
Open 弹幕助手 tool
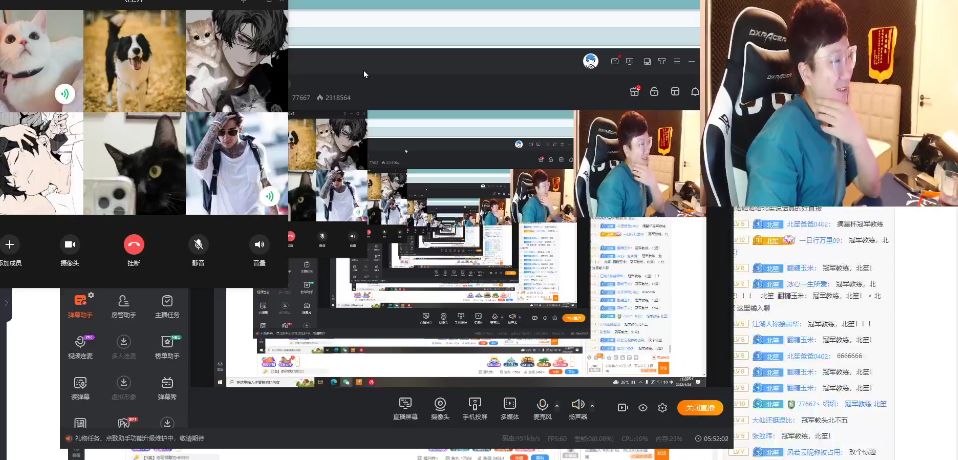pos(80,307)
